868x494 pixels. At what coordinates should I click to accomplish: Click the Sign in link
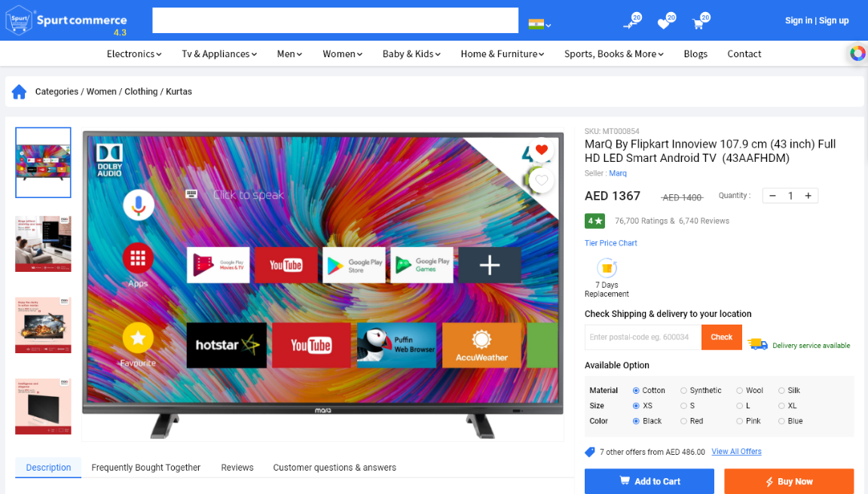[x=798, y=20]
